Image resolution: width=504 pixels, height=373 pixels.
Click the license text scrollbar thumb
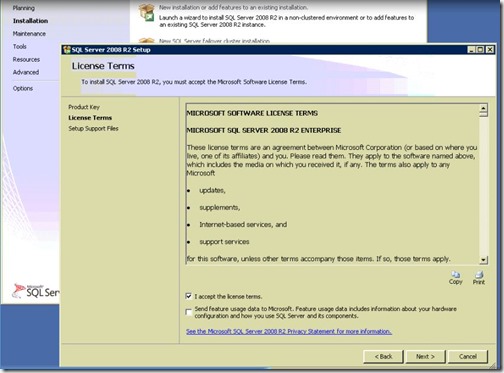coord(483,114)
